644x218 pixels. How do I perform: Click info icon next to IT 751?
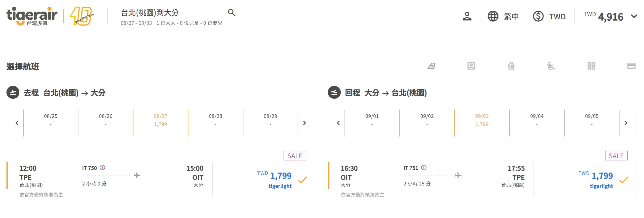click(x=424, y=168)
